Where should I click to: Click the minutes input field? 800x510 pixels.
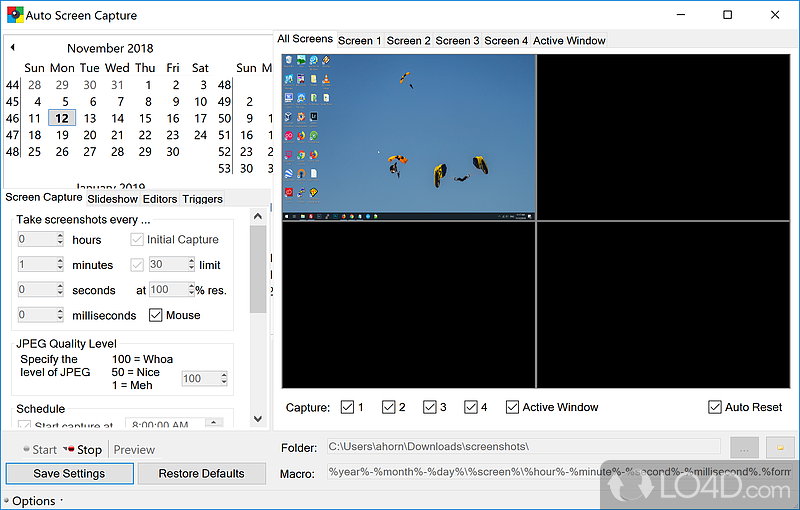coord(37,264)
